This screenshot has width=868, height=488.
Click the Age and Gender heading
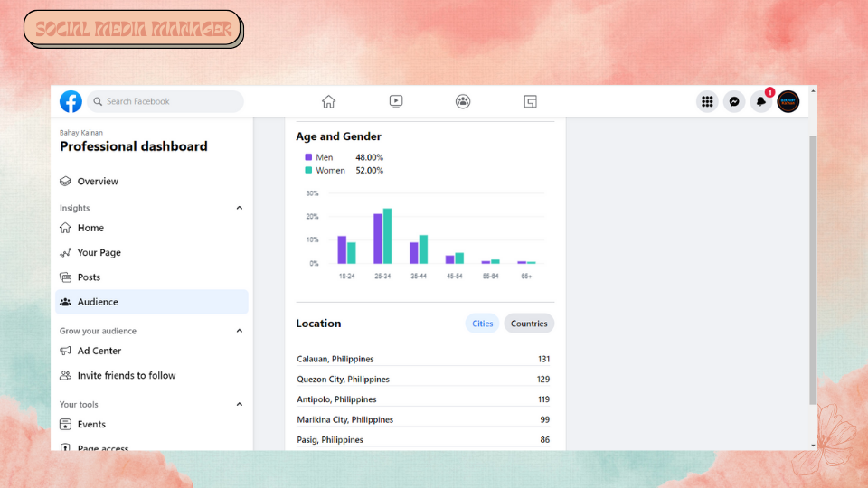338,136
